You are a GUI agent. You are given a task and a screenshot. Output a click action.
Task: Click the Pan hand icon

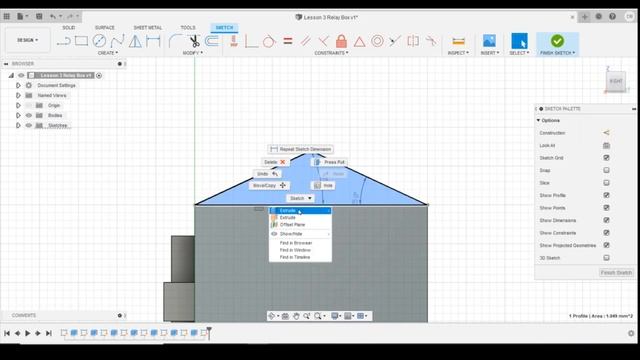click(x=296, y=316)
